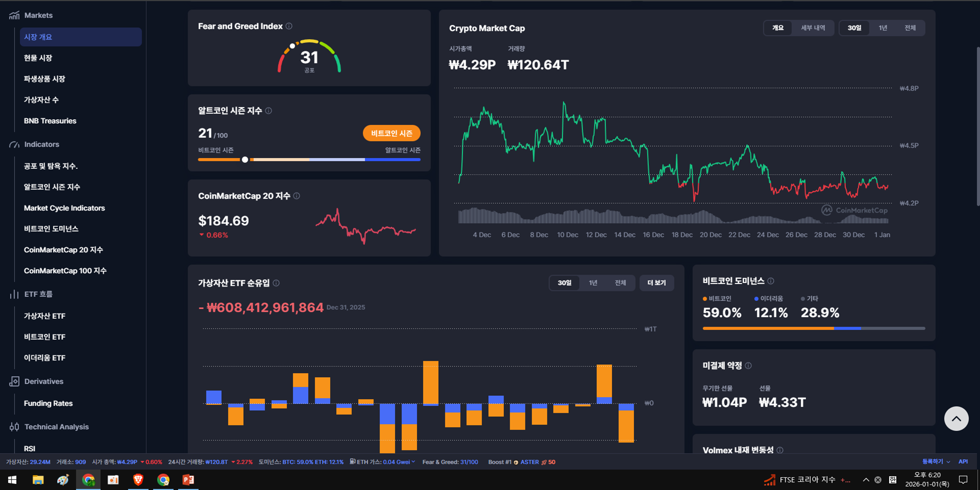Show 미결제 약정 info tooltip

pos(748,366)
